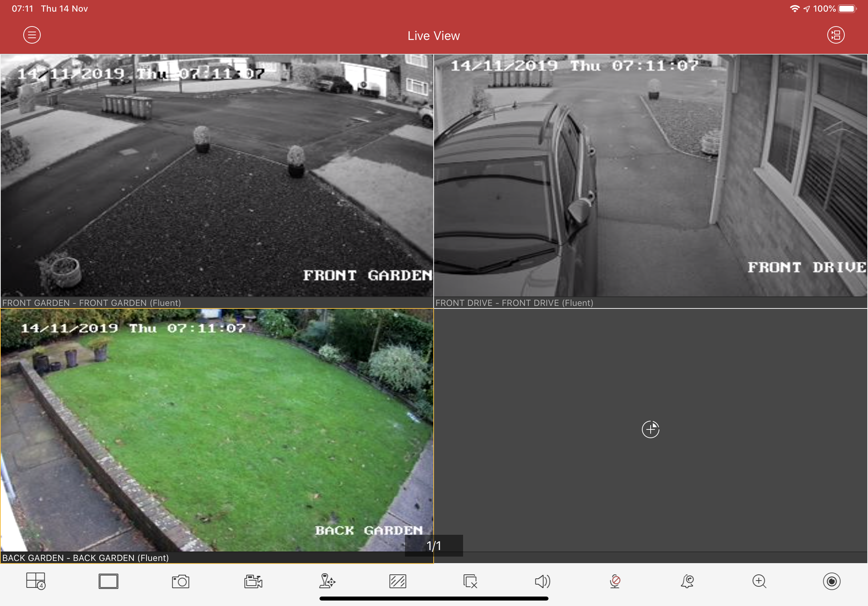Capture a snapshot with camera icon
The width and height of the screenshot is (868, 606).
point(181,581)
